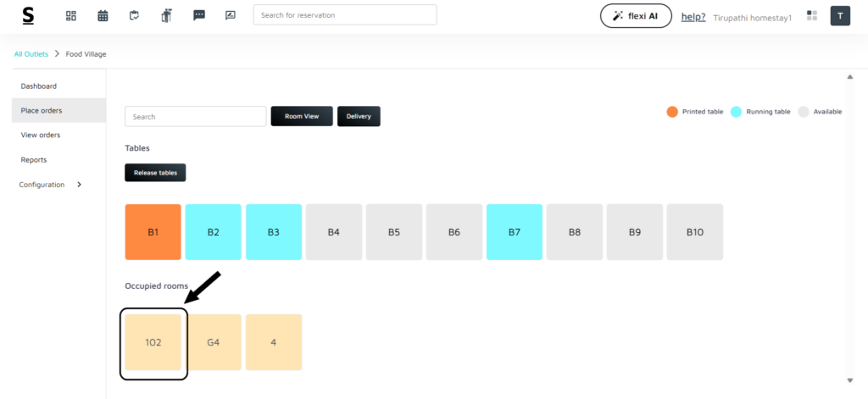Image resolution: width=868 pixels, height=399 pixels.
Task: Open the chat messages icon
Action: [199, 15]
